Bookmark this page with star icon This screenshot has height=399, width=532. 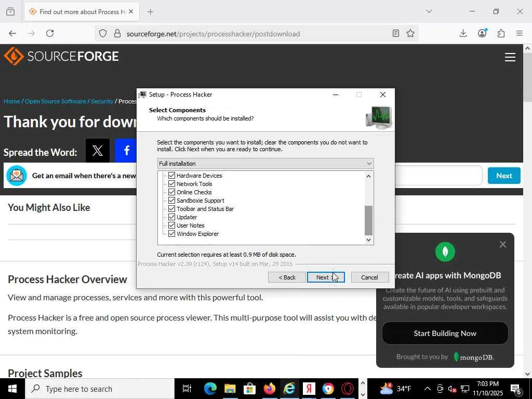(410, 33)
